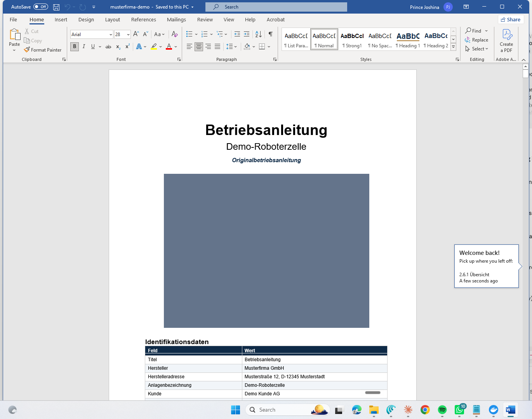Screen dimensions: 532x419
Task: Apply superscript formatting
Action: (127, 47)
